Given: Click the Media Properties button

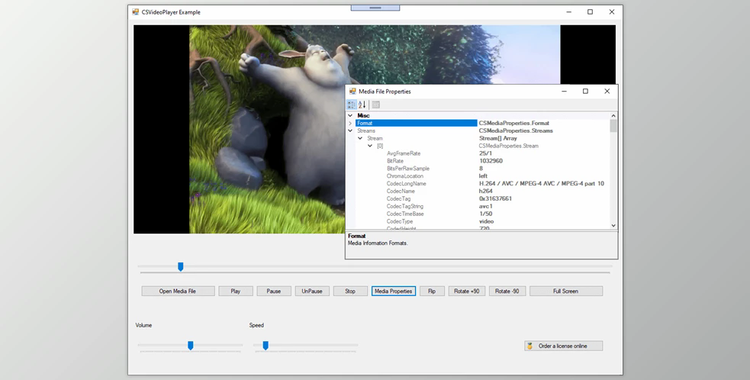Looking at the screenshot, I should [393, 291].
